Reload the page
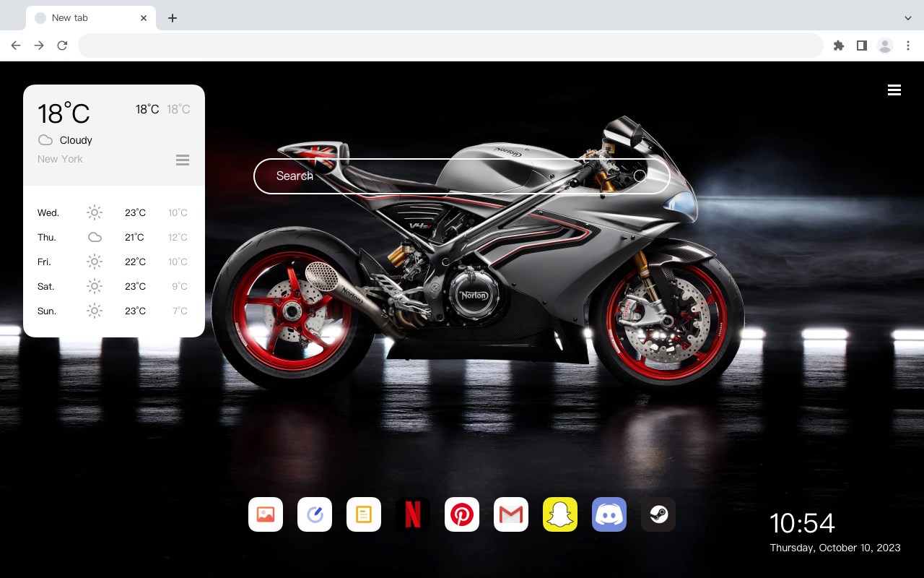Screen dimensions: 924x578 click(x=62, y=46)
